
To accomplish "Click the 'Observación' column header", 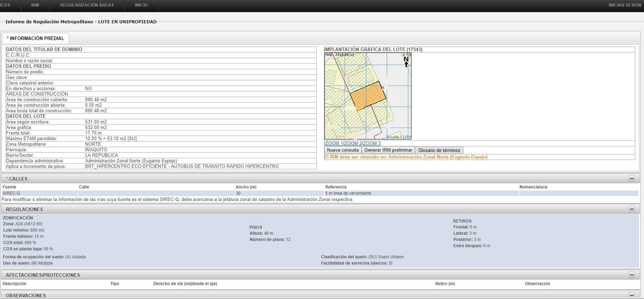I will tap(537, 284).
